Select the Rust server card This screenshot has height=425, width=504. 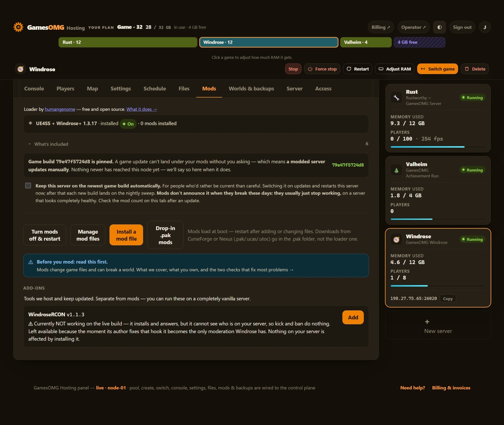438,118
